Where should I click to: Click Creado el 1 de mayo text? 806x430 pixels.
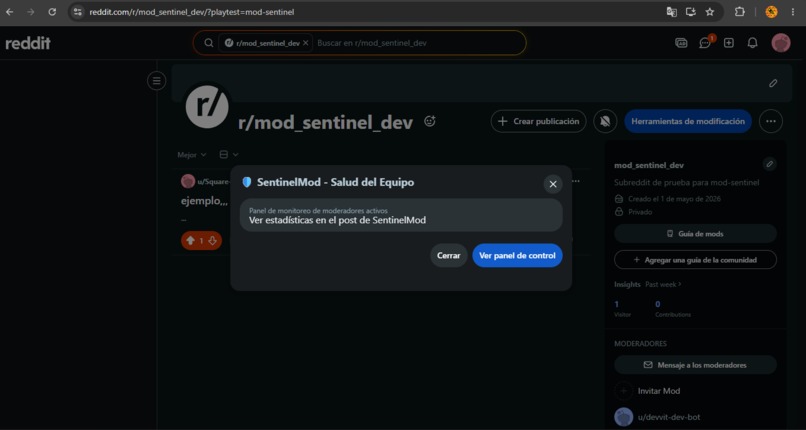pos(674,198)
